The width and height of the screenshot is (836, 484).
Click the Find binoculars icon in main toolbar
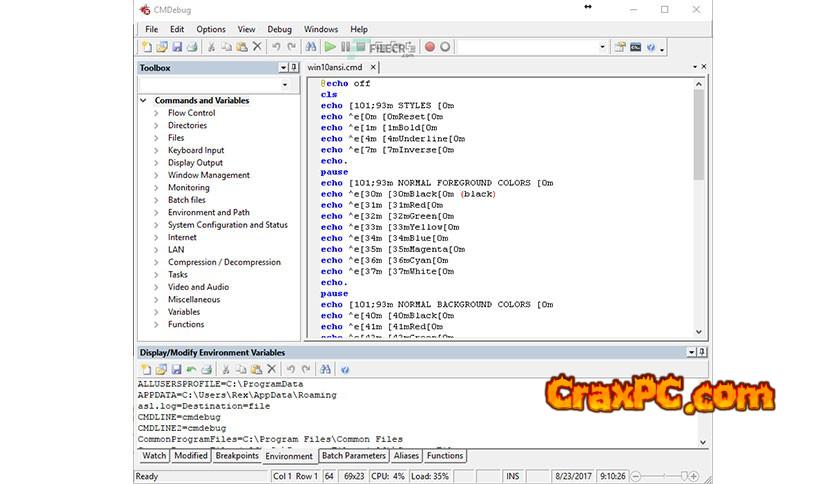pyautogui.click(x=310, y=47)
